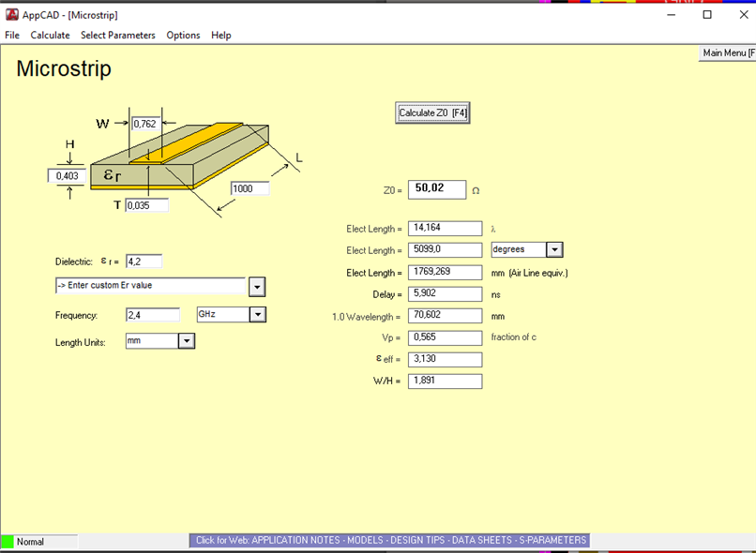Go back via Main Menu button
The height and width of the screenshot is (553, 756).
[728, 52]
